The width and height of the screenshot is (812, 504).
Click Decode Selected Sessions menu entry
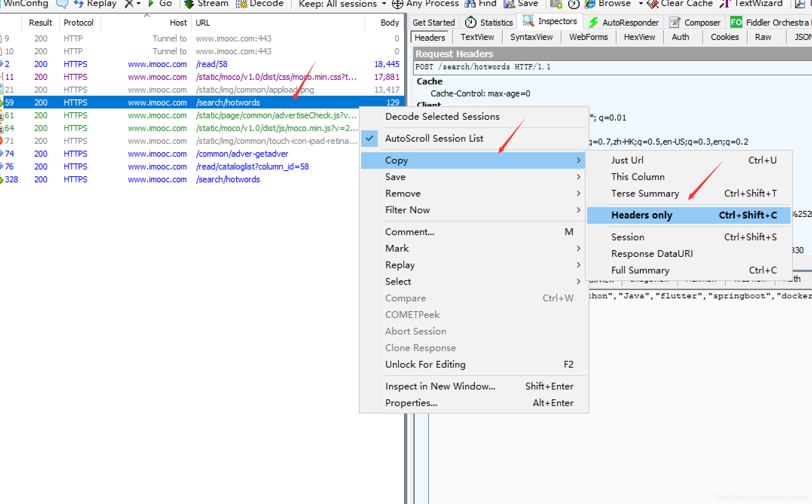(442, 116)
